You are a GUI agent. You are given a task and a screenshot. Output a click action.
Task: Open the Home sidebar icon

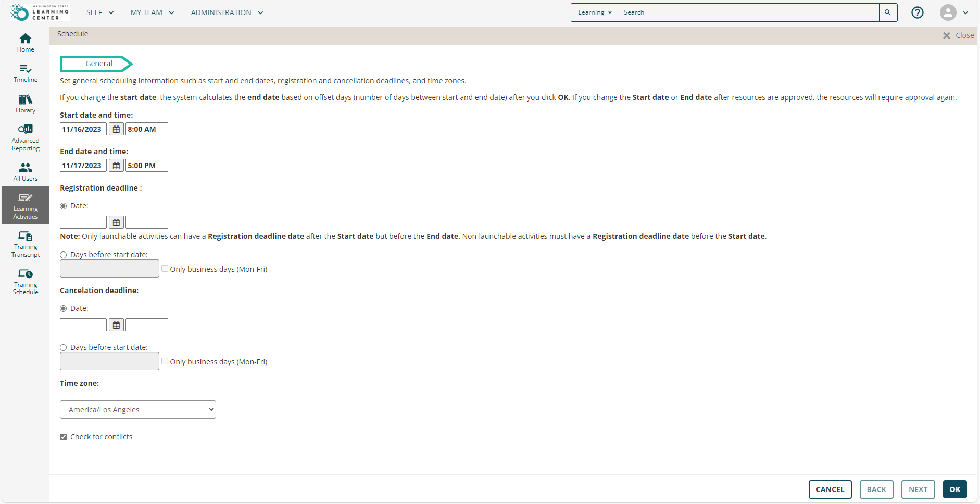[26, 43]
